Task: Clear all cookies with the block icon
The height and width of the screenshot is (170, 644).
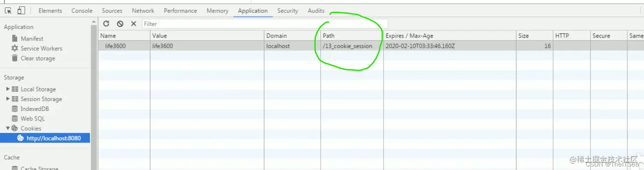Action: (x=120, y=24)
